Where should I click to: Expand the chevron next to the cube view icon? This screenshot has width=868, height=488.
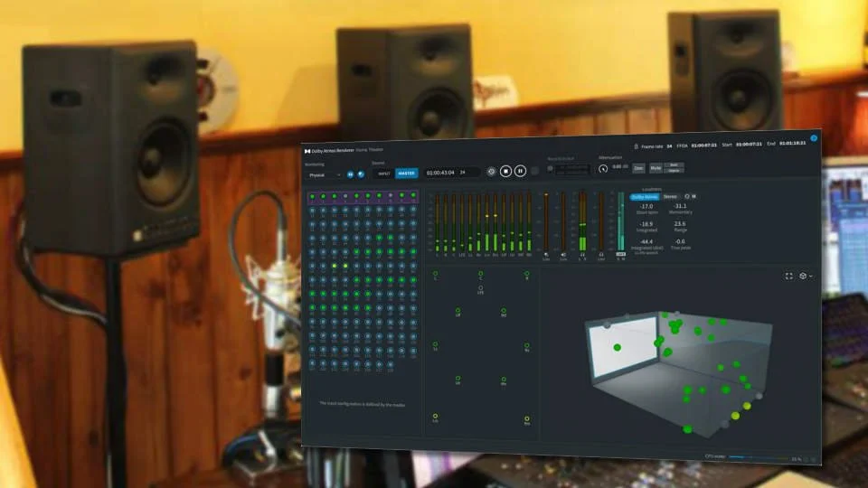point(811,277)
